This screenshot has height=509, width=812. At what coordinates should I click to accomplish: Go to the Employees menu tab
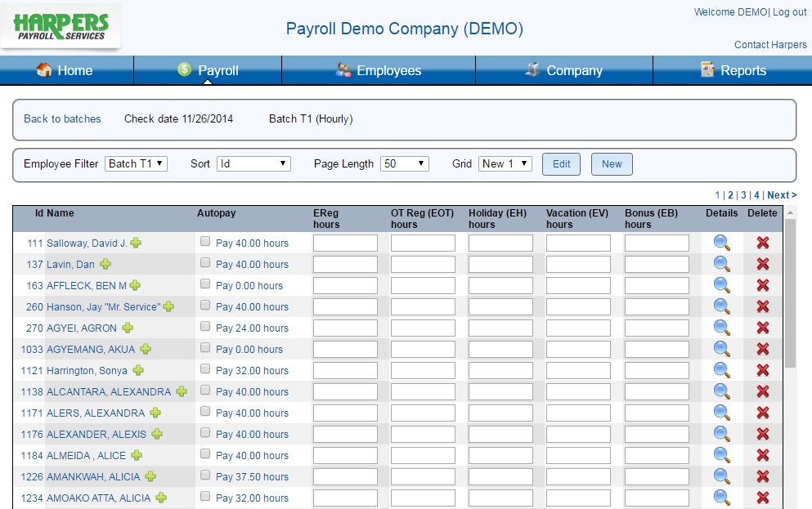379,71
